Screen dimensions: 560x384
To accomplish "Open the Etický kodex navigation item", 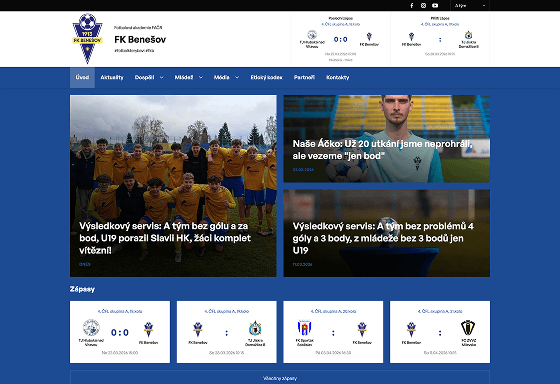I will click(266, 77).
